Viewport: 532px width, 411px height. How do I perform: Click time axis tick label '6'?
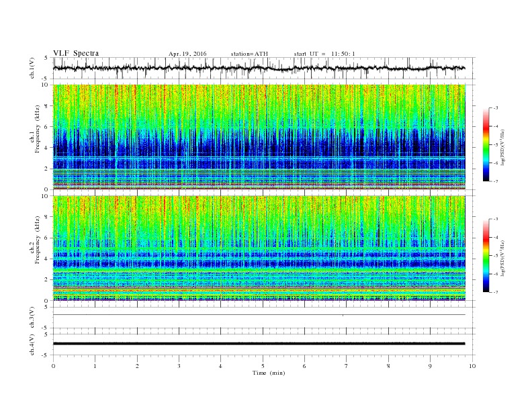tap(304, 366)
